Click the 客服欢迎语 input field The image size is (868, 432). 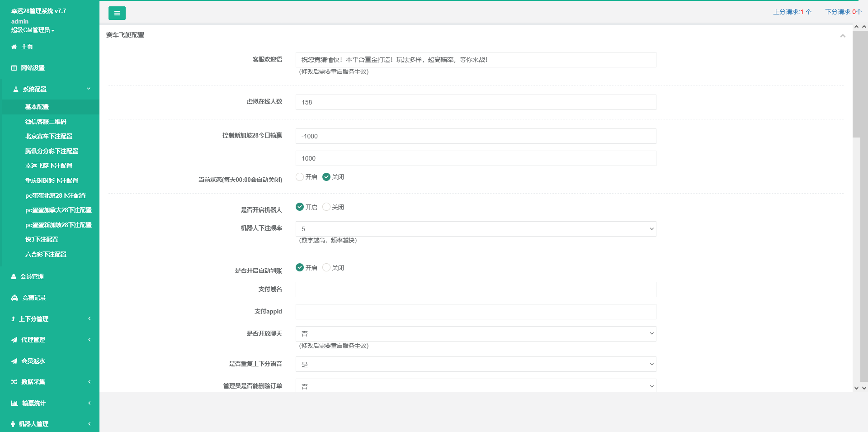[476, 60]
